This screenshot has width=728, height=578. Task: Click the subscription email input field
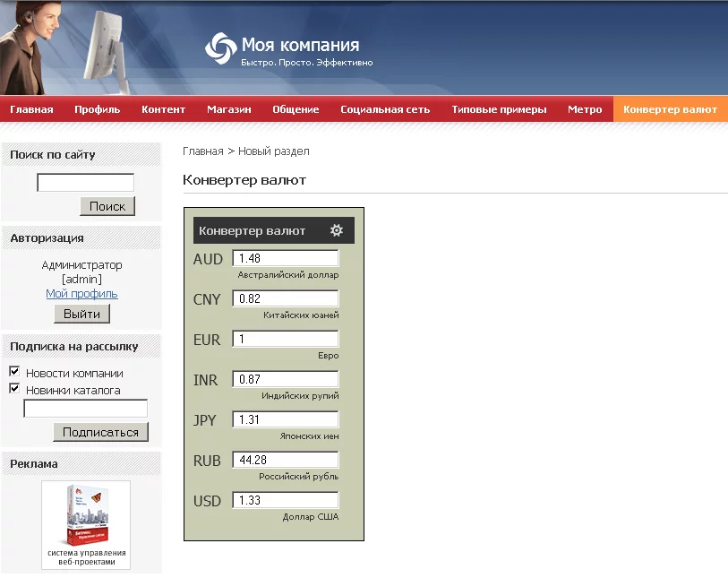[x=85, y=409]
